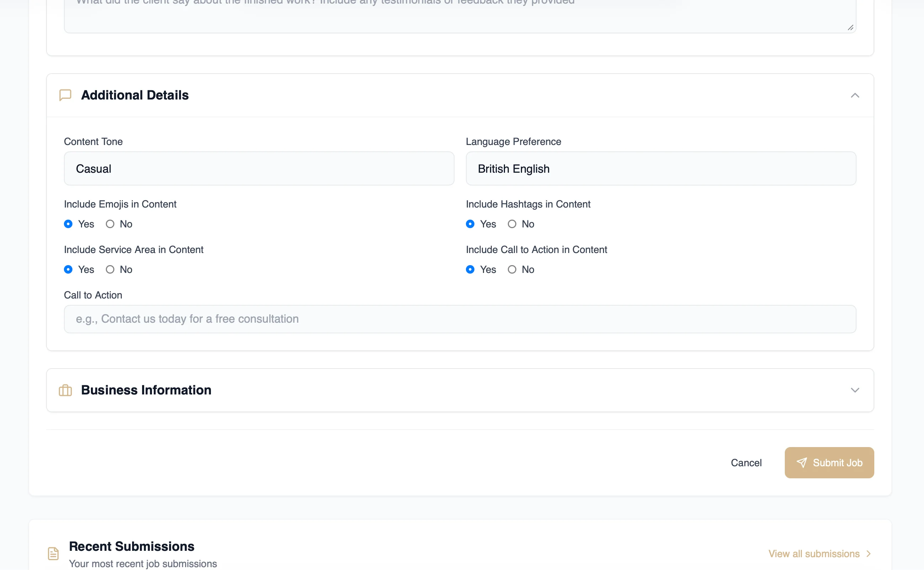Click the Call to Action field label
Screen dimensions: 924x570
pyautogui.click(x=93, y=295)
